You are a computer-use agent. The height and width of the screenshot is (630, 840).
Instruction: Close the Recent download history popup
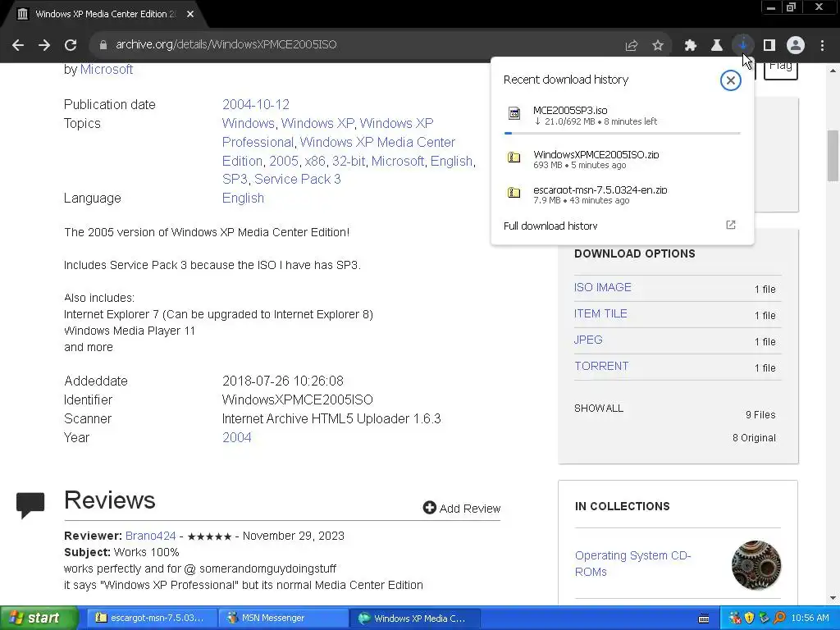click(x=731, y=80)
